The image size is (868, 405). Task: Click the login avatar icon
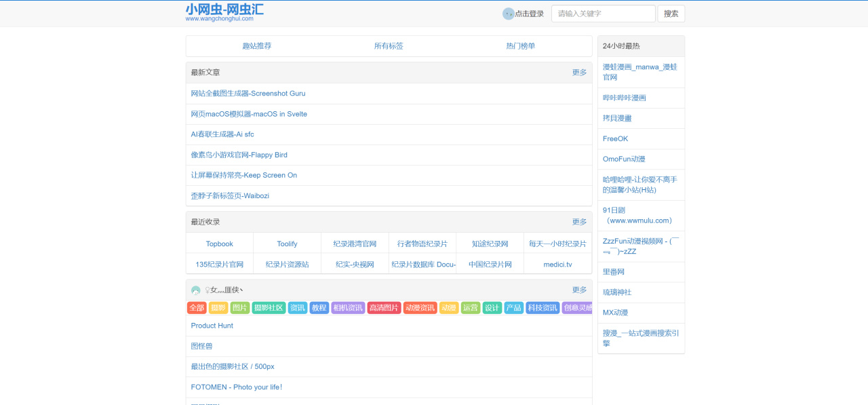pyautogui.click(x=508, y=14)
